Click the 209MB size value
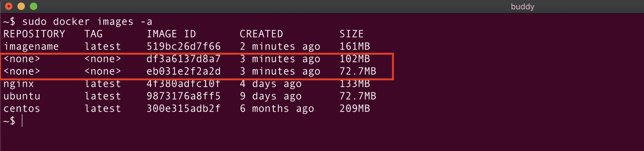The image size is (644, 151). coord(355,109)
